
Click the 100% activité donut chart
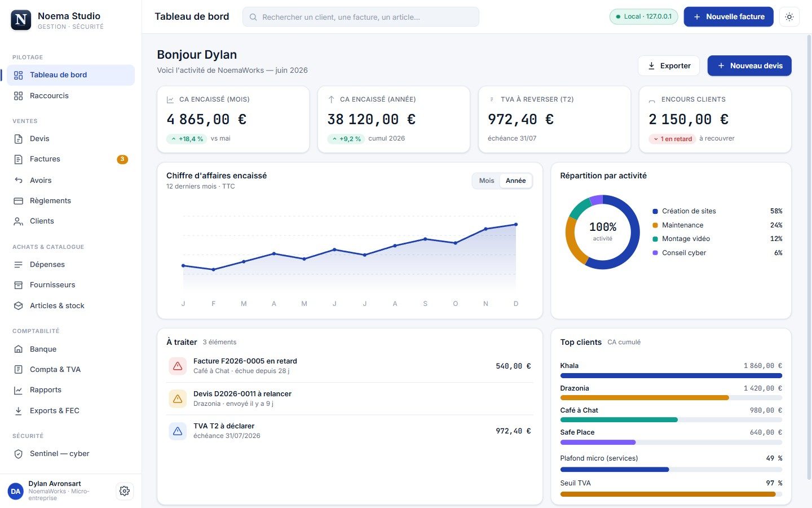(603, 232)
